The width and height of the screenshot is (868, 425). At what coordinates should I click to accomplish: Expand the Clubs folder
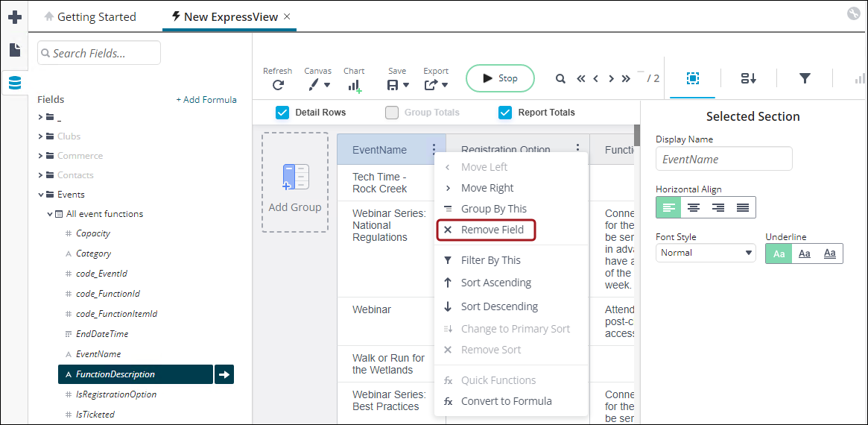point(40,136)
